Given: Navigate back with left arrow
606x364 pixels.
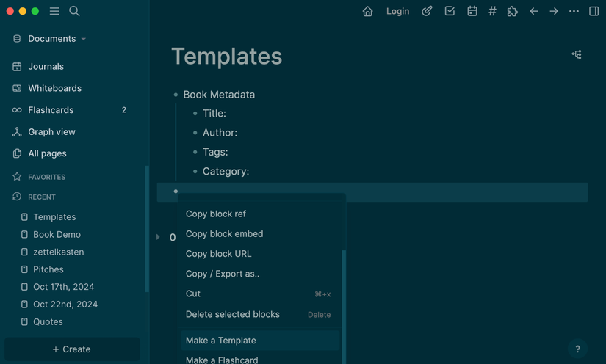Looking at the screenshot, I should (534, 11).
